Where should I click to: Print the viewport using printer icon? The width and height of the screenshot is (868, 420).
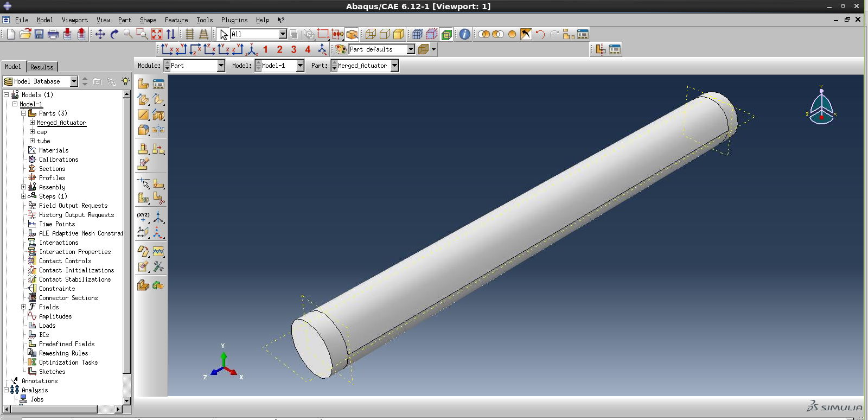tap(53, 34)
